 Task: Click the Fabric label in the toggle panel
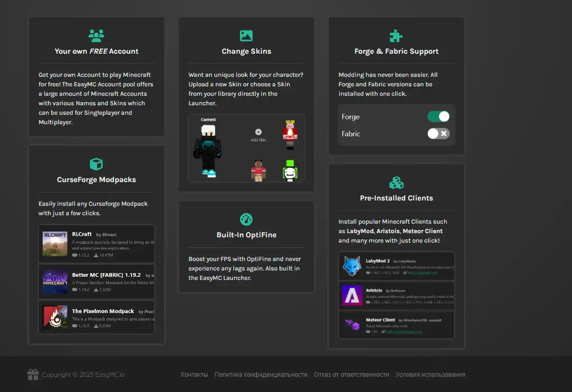click(x=350, y=134)
